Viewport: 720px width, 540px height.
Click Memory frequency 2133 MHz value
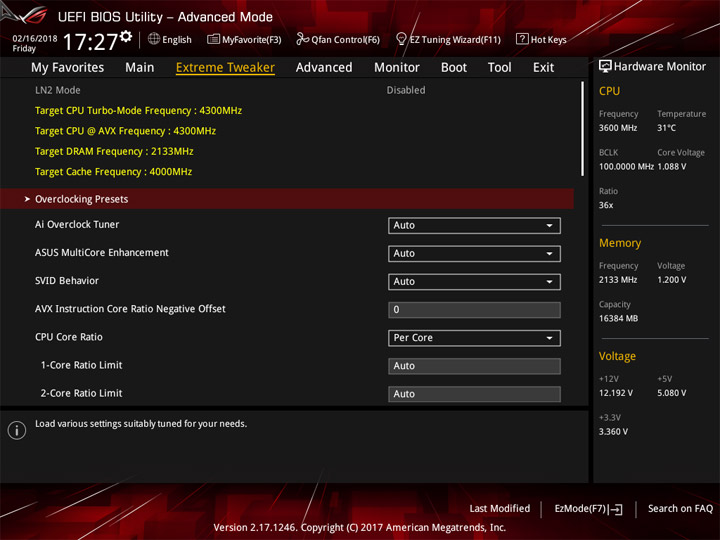[x=618, y=280]
